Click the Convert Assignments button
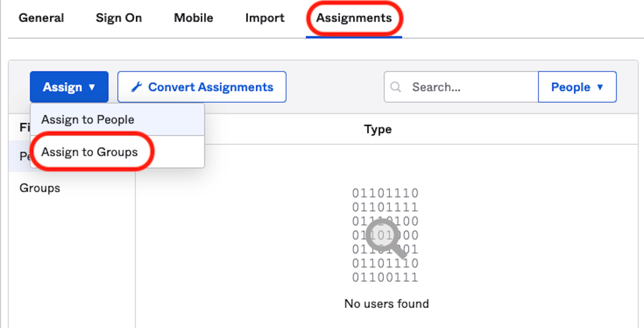The width and height of the screenshot is (644, 328). point(202,87)
